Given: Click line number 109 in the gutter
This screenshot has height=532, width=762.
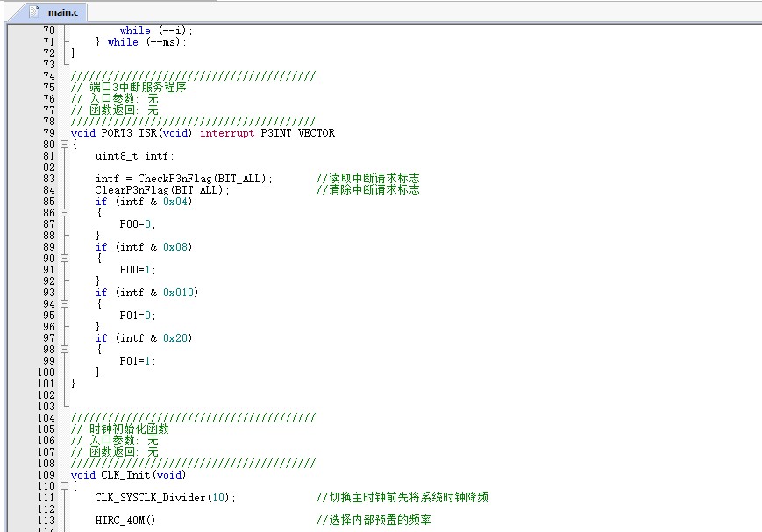Looking at the screenshot, I should point(46,475).
